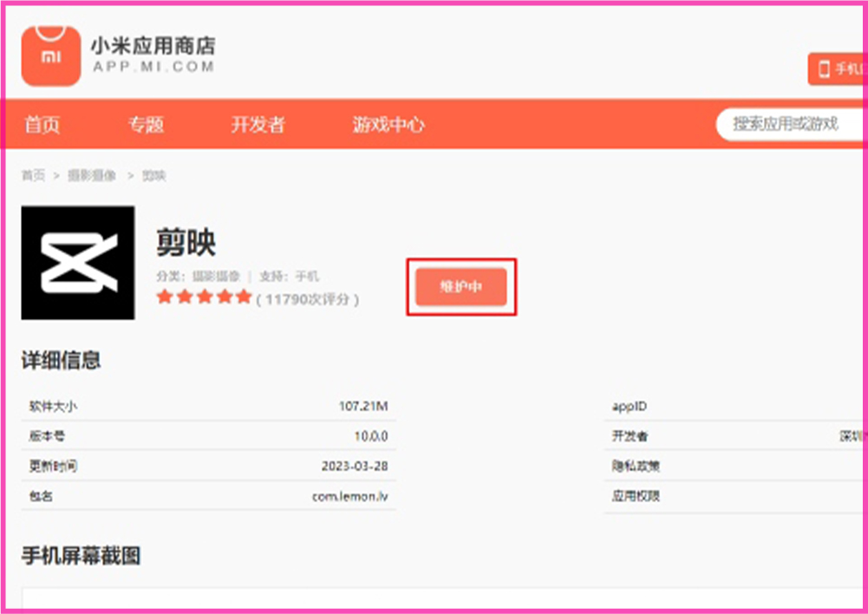Click the 隐私政策 label
The height and width of the screenshot is (614, 868).
[636, 467]
